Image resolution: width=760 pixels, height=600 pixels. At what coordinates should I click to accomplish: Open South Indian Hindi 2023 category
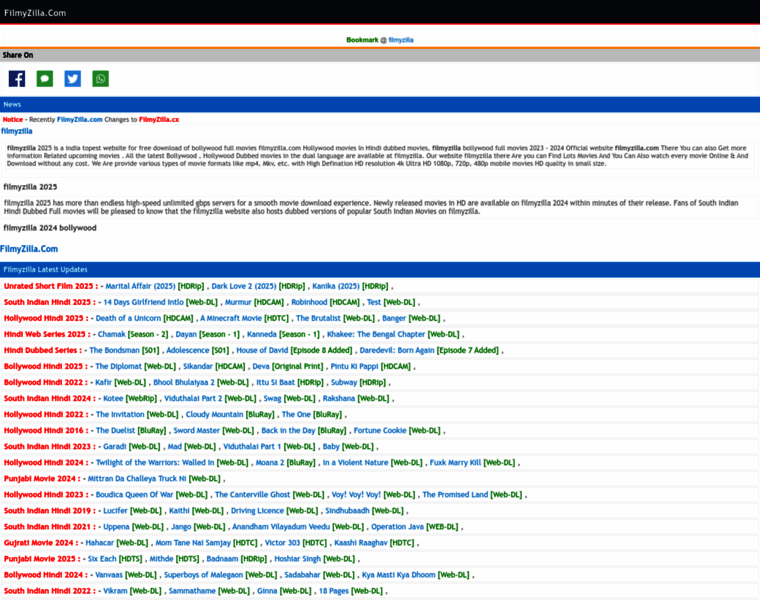[x=50, y=446]
